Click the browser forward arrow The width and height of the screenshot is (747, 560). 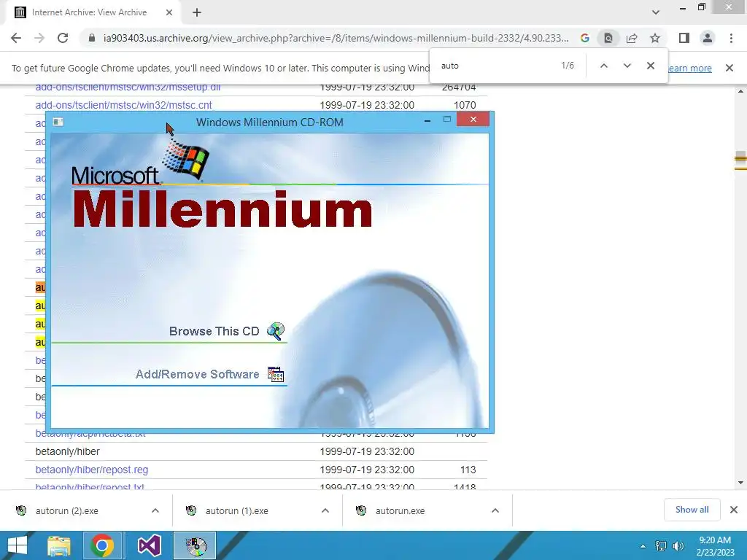pyautogui.click(x=39, y=38)
